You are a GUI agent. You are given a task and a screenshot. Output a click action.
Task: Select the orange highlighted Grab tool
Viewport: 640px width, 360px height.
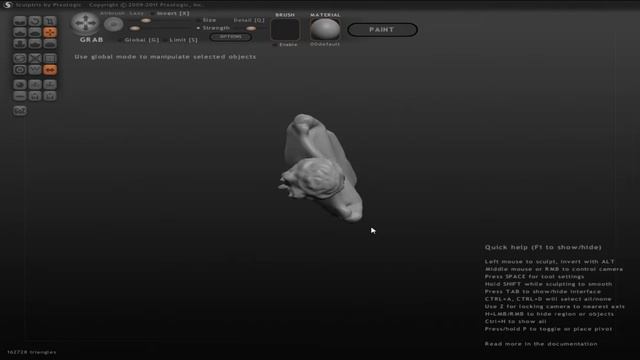pyautogui.click(x=50, y=32)
